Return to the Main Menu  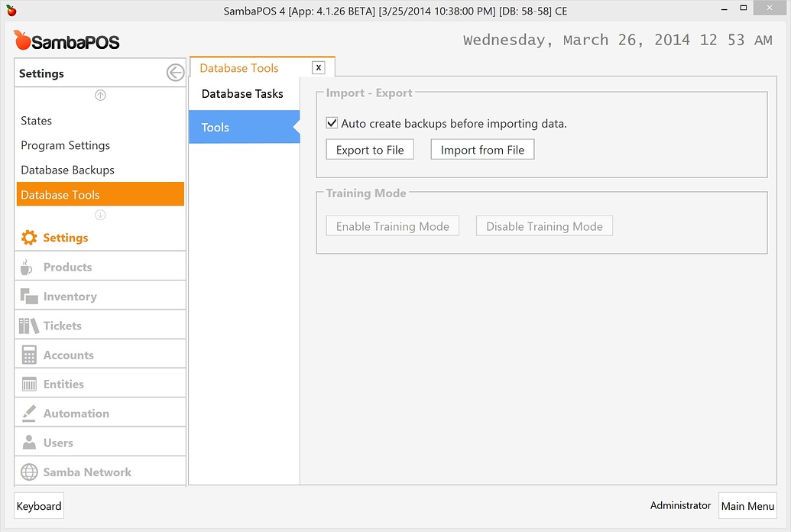[747, 505]
